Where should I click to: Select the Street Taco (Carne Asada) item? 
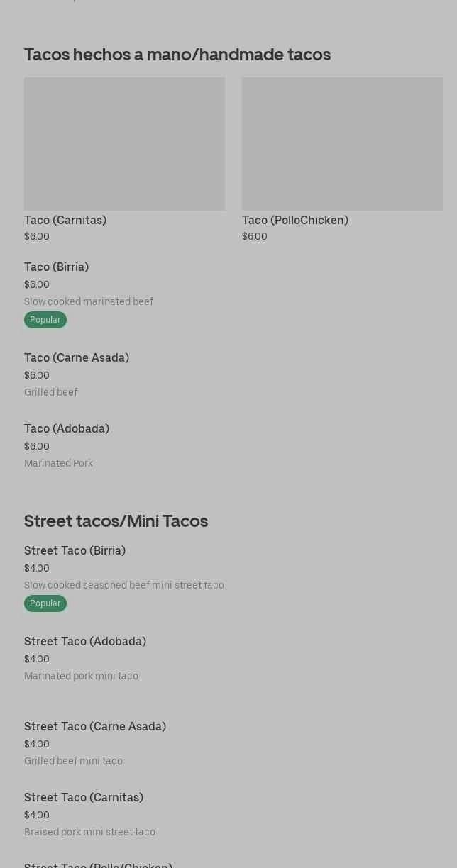coord(95,727)
